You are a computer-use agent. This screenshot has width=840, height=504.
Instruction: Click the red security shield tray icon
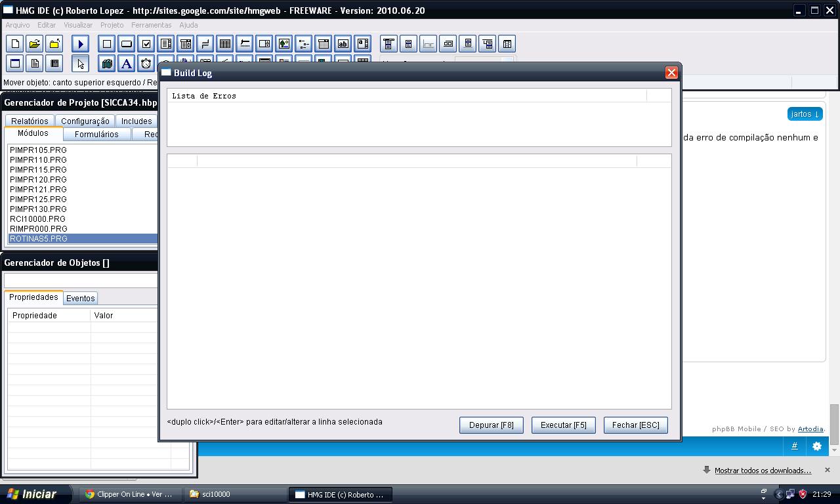[803, 494]
